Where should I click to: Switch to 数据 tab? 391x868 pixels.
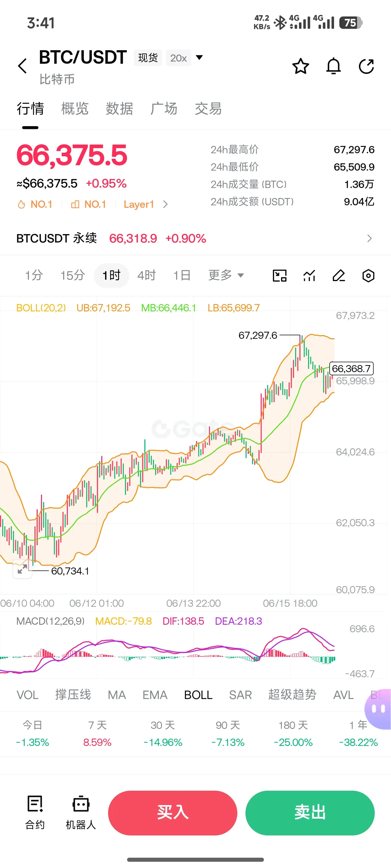tap(119, 108)
